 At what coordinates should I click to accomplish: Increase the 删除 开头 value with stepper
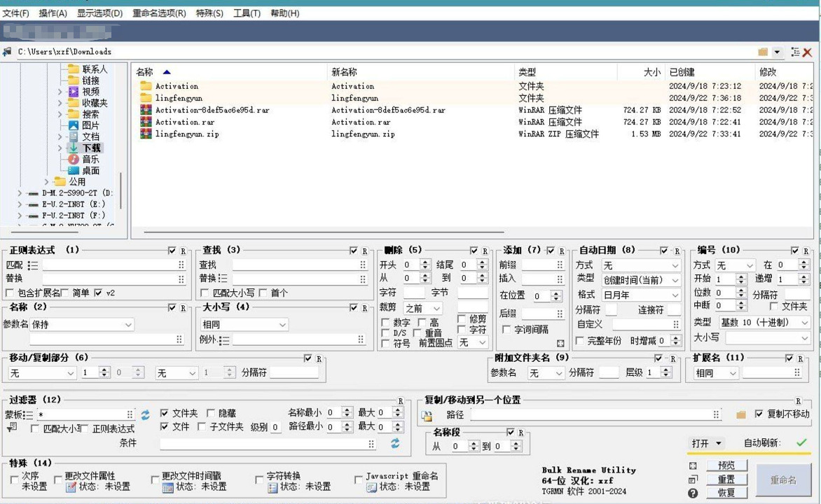[425, 262]
